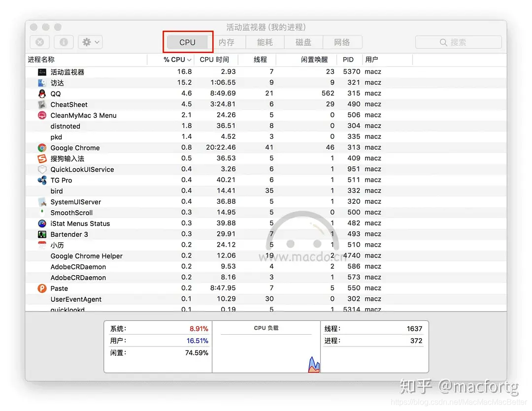This screenshot has width=532, height=411.
Task: Click the 系统 8.91% value
Action: coord(199,329)
